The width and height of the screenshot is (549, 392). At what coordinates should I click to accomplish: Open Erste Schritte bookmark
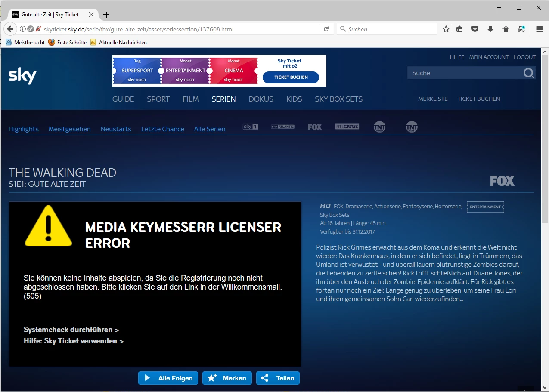(68, 43)
